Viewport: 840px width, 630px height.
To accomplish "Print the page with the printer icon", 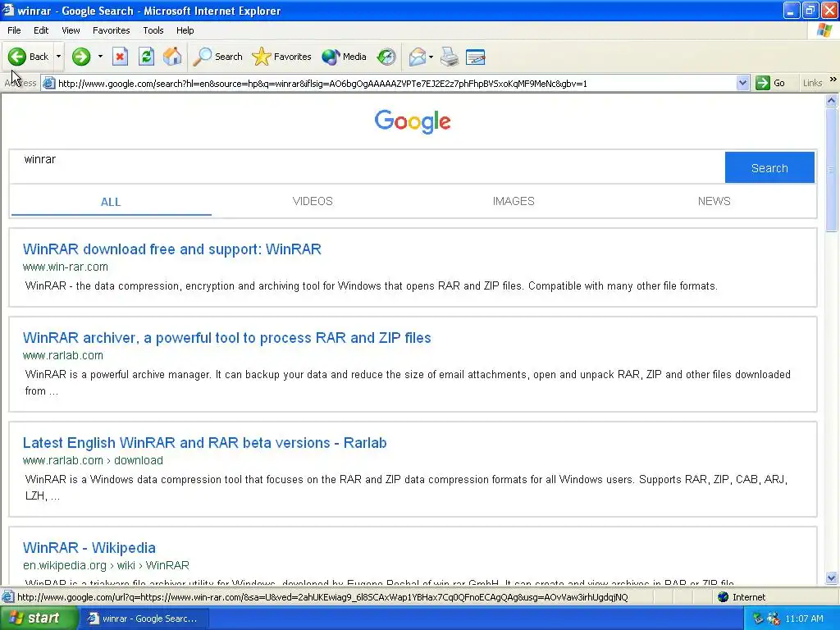I will (450, 57).
